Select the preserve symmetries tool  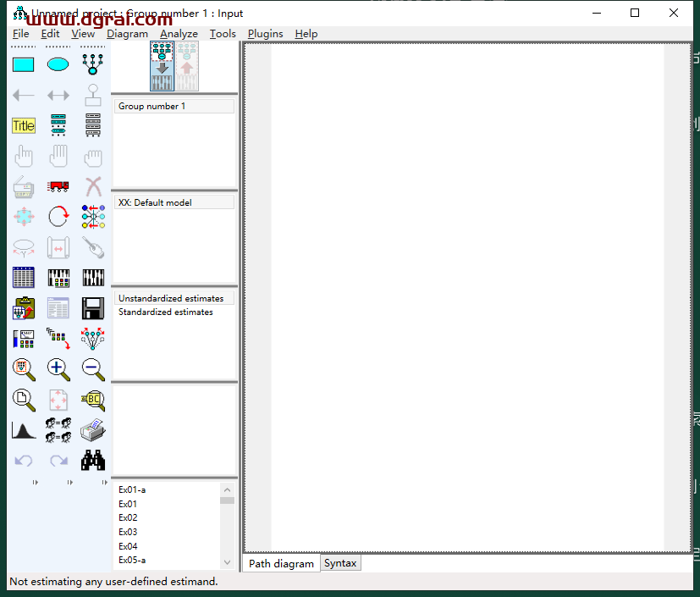click(x=93, y=339)
